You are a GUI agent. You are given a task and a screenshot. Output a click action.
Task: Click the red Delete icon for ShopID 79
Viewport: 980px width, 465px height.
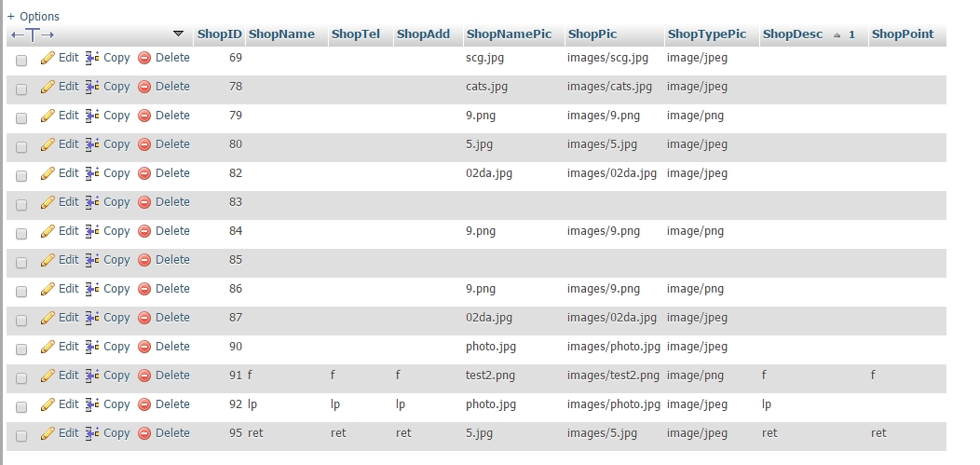(x=144, y=116)
